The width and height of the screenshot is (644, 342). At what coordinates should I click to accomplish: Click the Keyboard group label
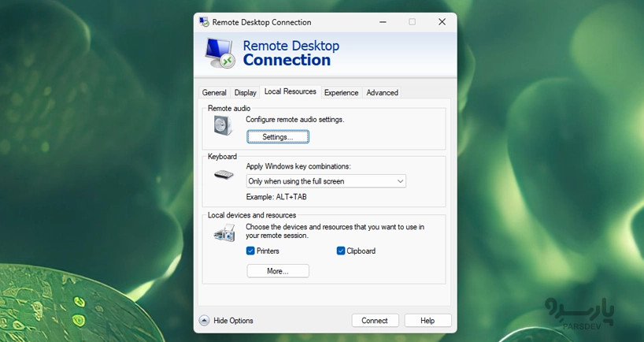coord(222,157)
